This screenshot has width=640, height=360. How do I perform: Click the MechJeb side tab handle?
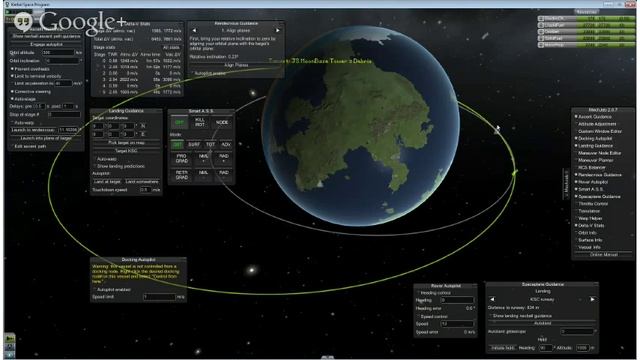[x=567, y=184]
